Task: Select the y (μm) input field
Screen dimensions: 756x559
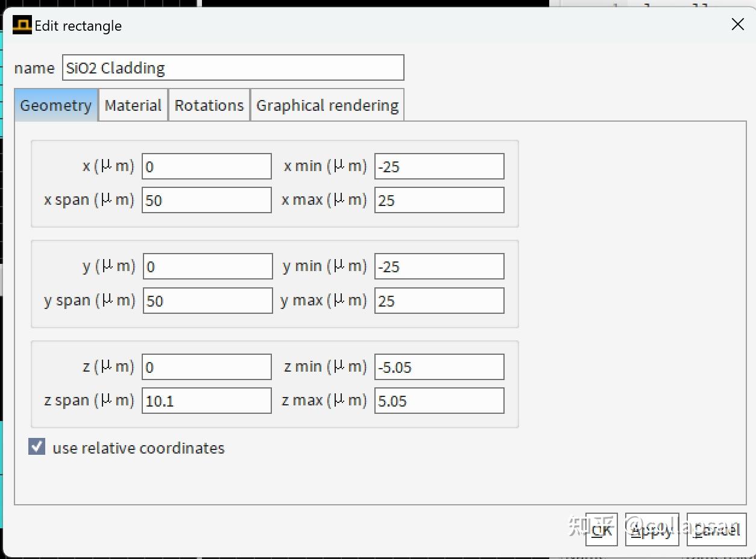Action: [207, 266]
